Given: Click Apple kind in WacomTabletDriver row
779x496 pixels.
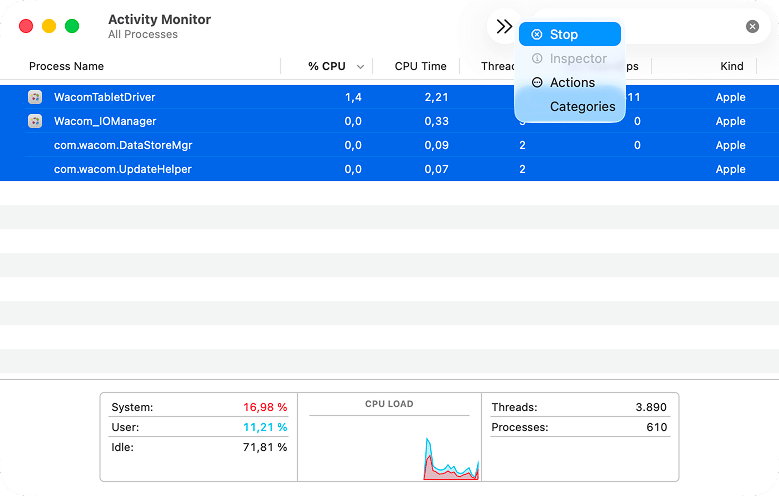Looking at the screenshot, I should (x=730, y=97).
